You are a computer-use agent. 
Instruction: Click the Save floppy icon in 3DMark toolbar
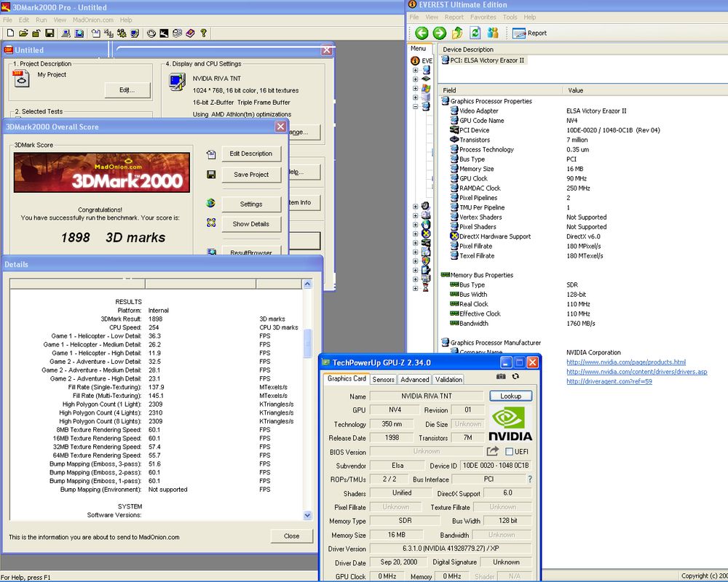(50, 33)
